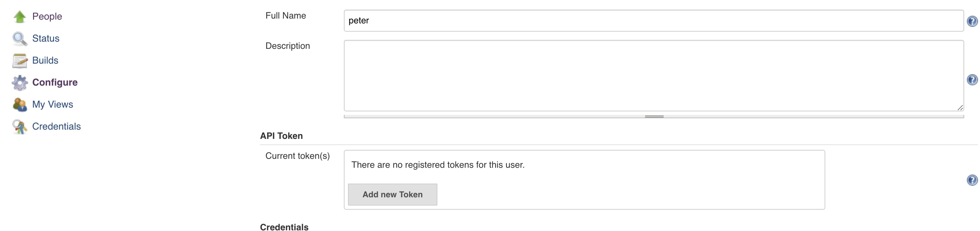Viewport: 980px width, 231px height.
Task: Open the Builds text link
Action: pyautogui.click(x=45, y=60)
